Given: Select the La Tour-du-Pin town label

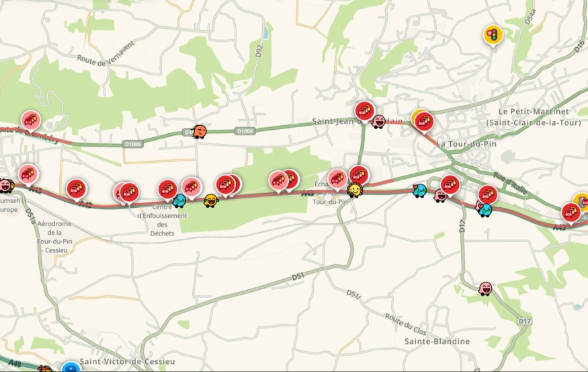Looking at the screenshot, I should point(466,144).
